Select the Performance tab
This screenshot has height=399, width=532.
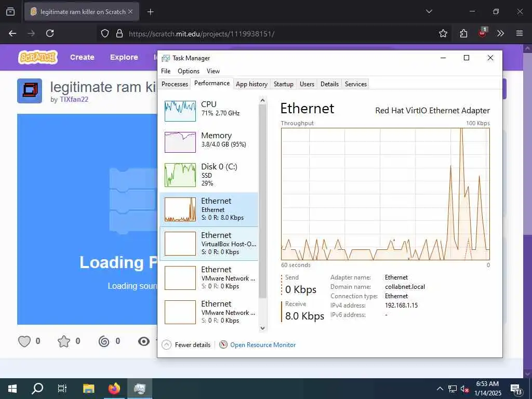[x=212, y=83]
